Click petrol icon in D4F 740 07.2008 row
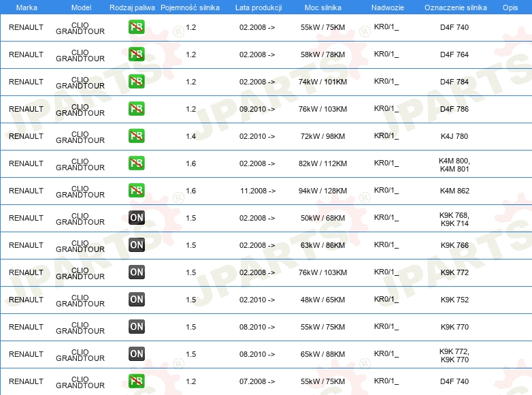Screen dimensions: 532x395 136,381
